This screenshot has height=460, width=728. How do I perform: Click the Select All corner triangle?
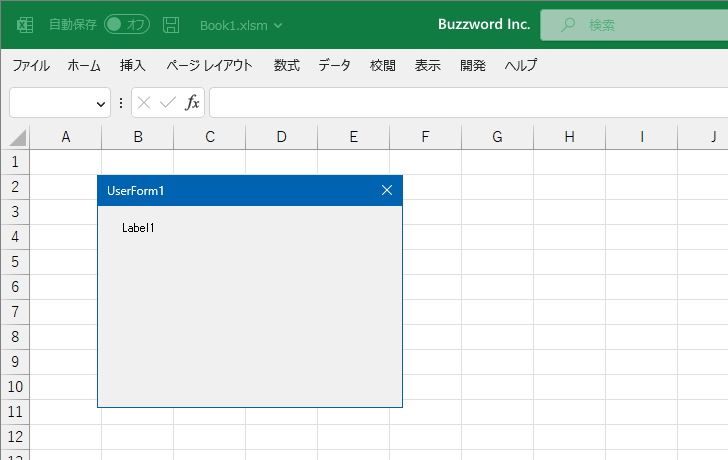[17, 137]
